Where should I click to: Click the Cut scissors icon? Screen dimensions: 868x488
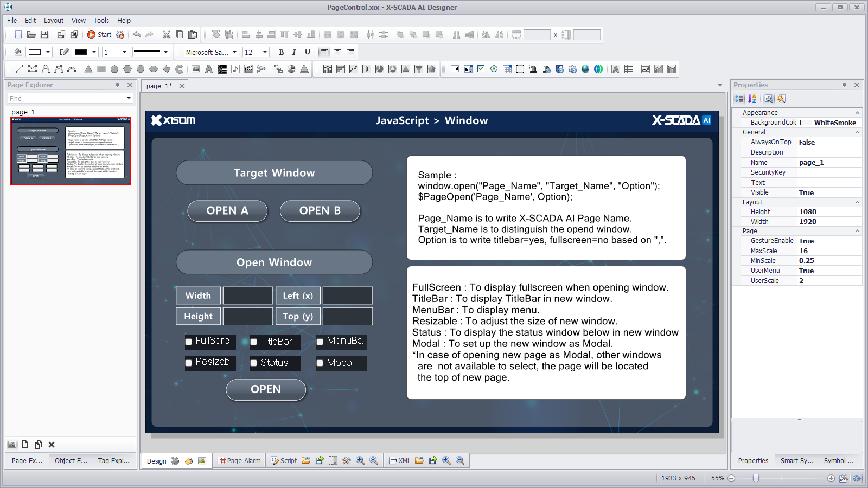pyautogui.click(x=167, y=35)
